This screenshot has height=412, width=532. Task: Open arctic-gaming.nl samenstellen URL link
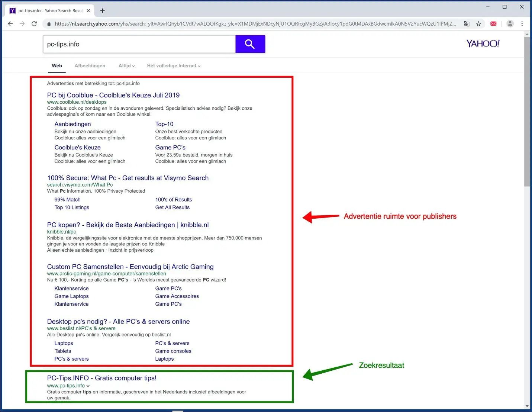pyautogui.click(x=106, y=274)
